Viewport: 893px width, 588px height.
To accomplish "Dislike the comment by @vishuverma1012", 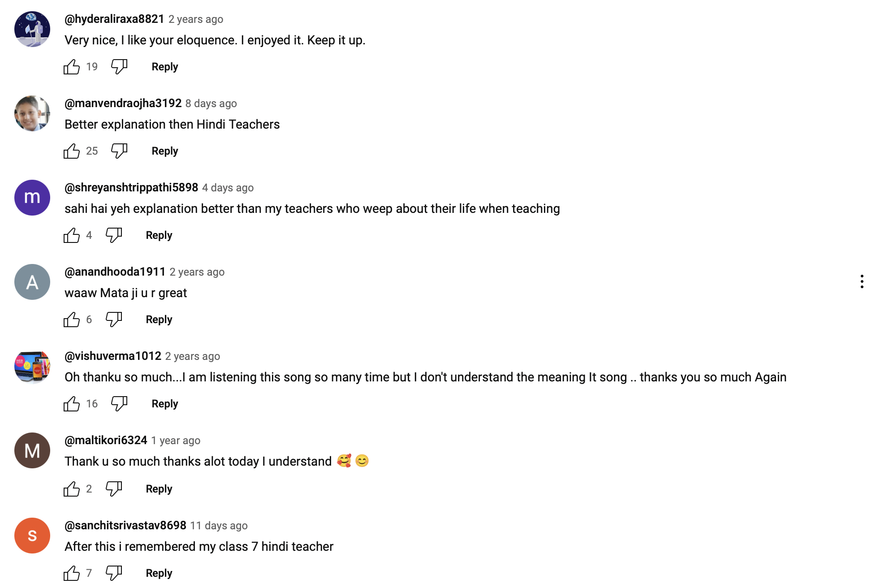I will (x=119, y=404).
